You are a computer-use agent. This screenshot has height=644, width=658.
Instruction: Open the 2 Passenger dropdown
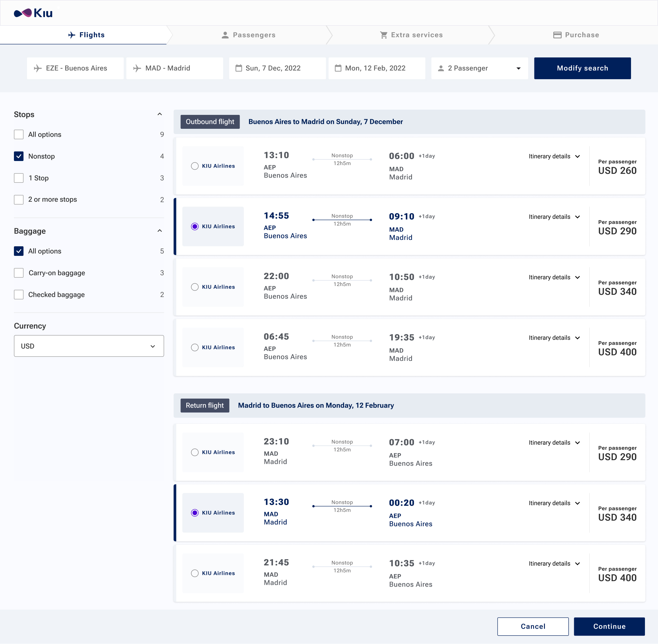[479, 68]
